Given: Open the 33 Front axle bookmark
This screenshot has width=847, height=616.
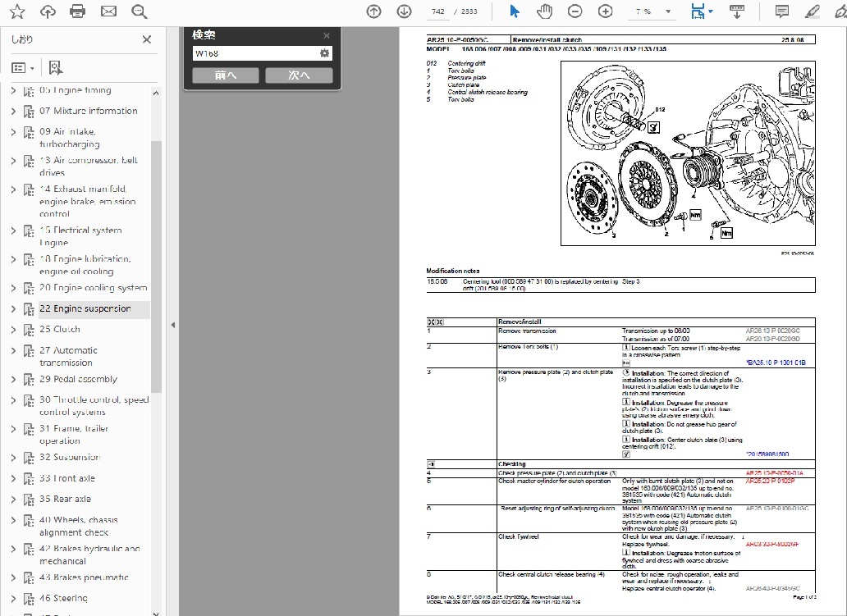Looking at the screenshot, I should (67, 478).
